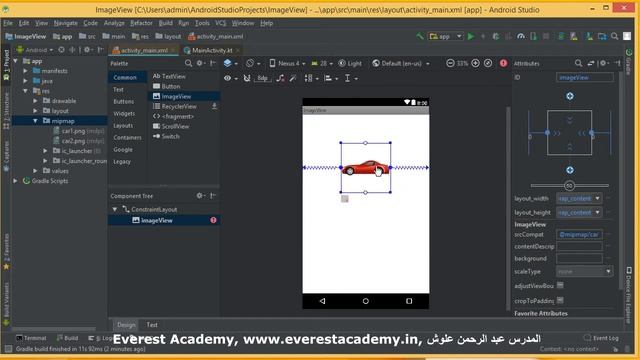Image resolution: width=640 pixels, height=360 pixels.
Task: Click the Clear All Constraints icon
Action: pyautogui.click(x=280, y=78)
